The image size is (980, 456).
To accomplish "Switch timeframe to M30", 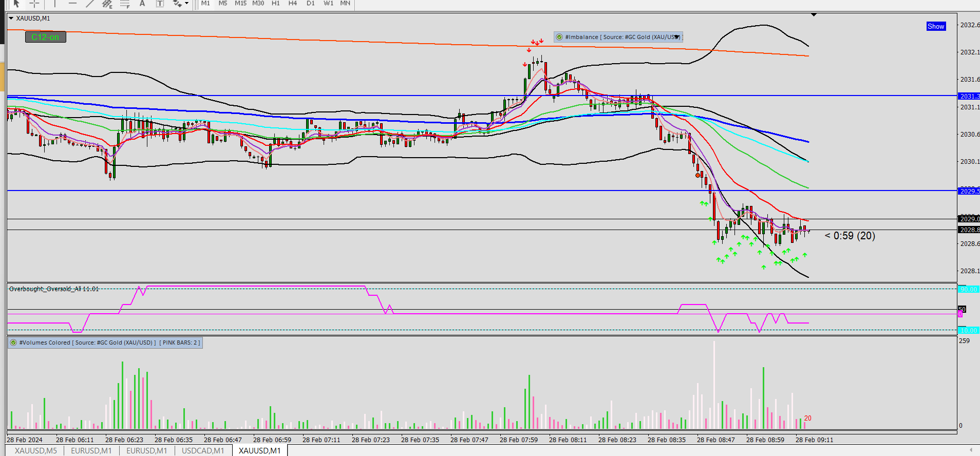I will point(258,3).
